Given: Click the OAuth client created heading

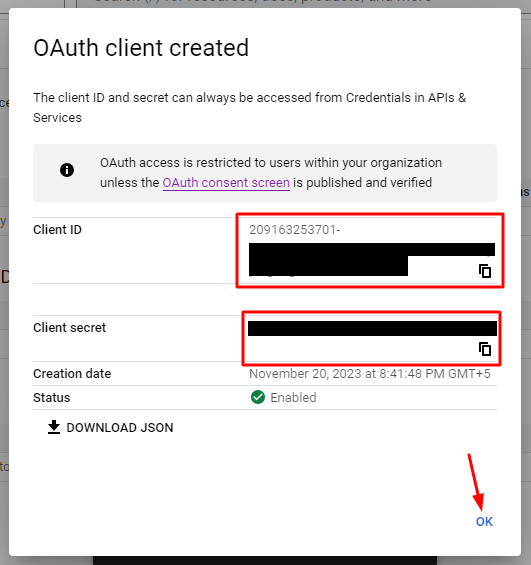Looking at the screenshot, I should [x=141, y=48].
